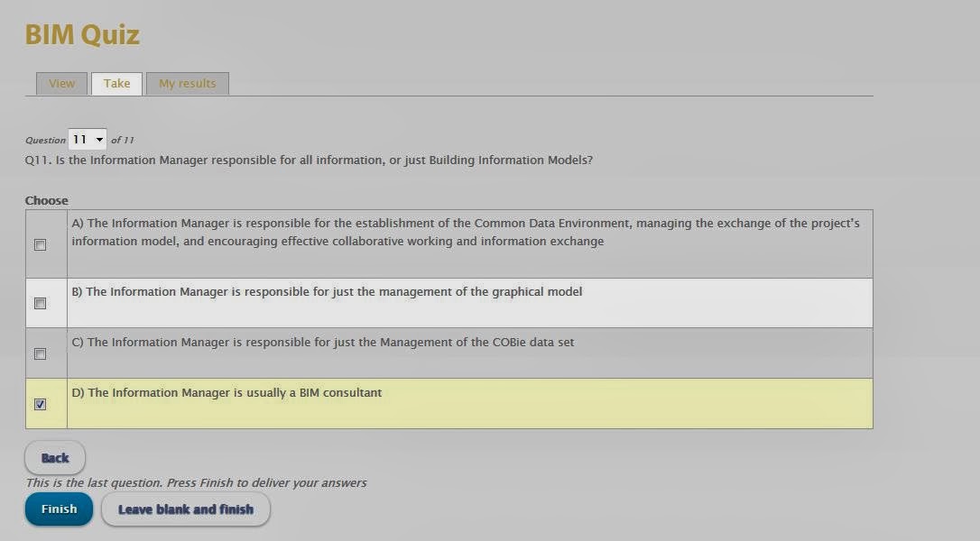980x541 pixels.
Task: Enable the checkbox for answer C
Action: (40, 354)
